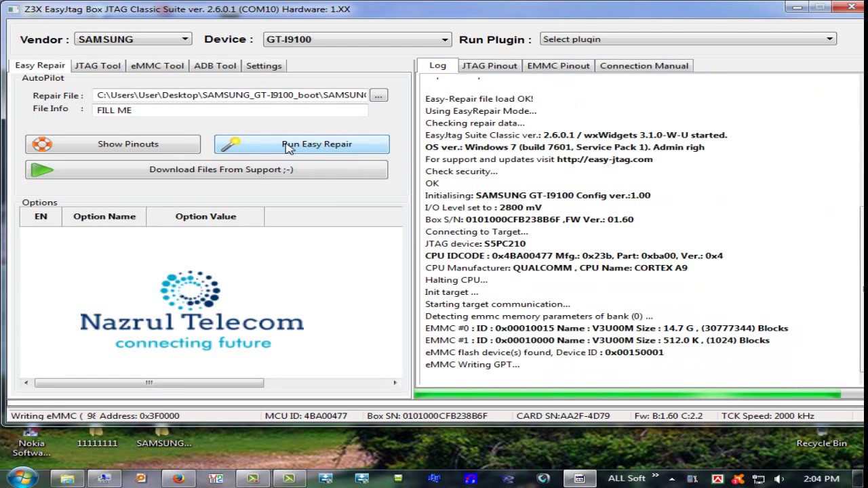Open Windows Explorer from the taskbar

pyautogui.click(x=67, y=479)
